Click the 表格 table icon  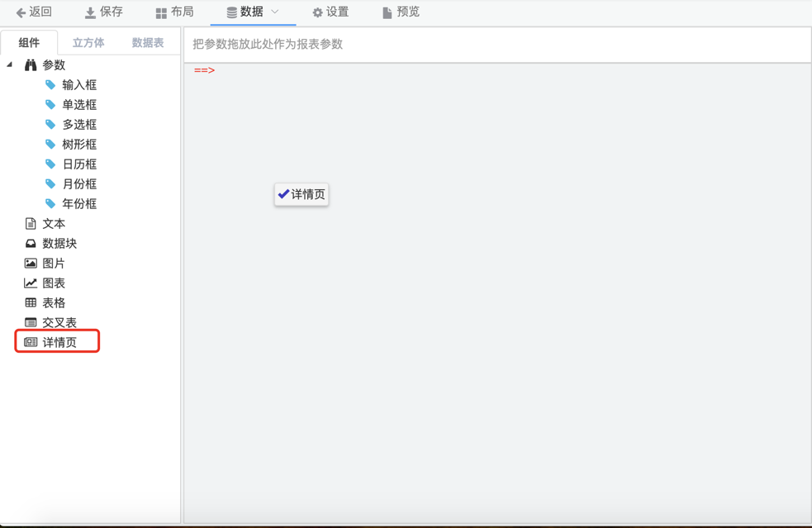tap(31, 302)
